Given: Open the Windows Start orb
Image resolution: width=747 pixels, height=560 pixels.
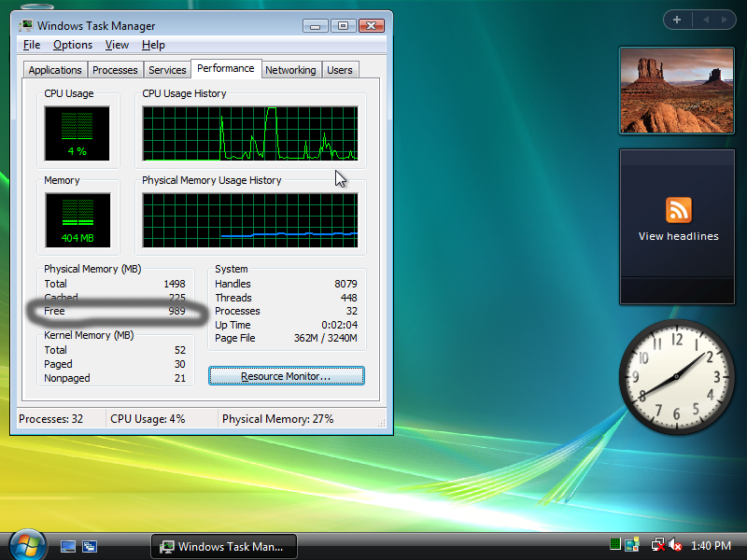Looking at the screenshot, I should click(27, 545).
